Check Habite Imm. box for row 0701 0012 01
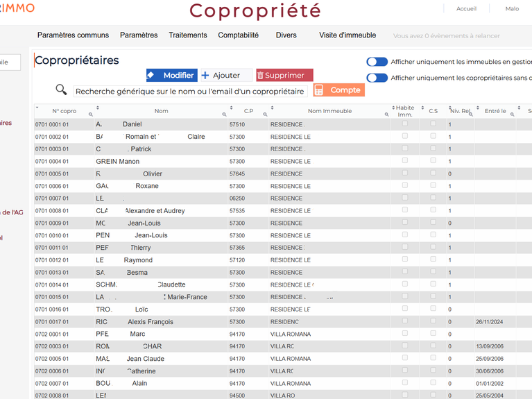Screen dimensions: 532x399 tap(405, 259)
